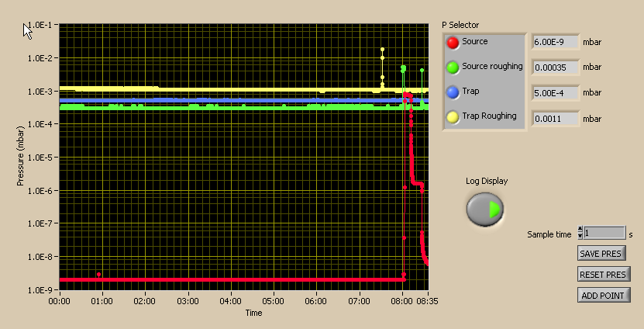The height and width of the screenshot is (329, 644).
Task: Click the 'Sample time' label
Action: 549,234
